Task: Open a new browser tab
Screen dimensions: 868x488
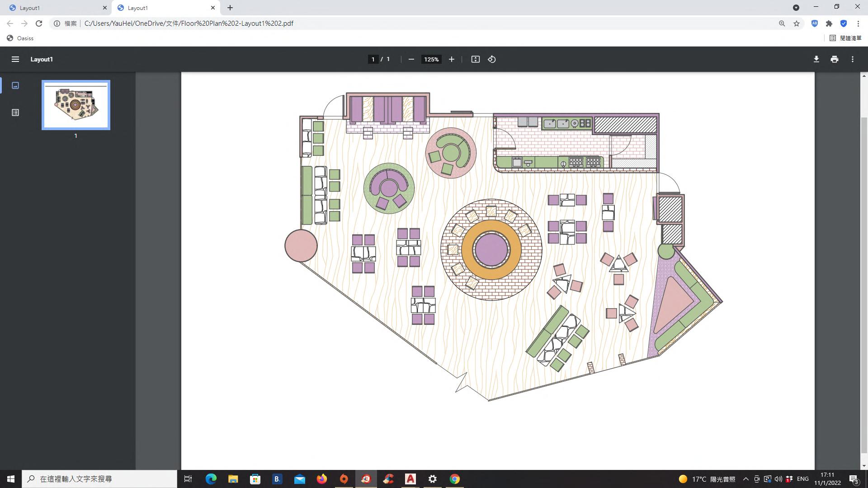Action: [x=230, y=8]
